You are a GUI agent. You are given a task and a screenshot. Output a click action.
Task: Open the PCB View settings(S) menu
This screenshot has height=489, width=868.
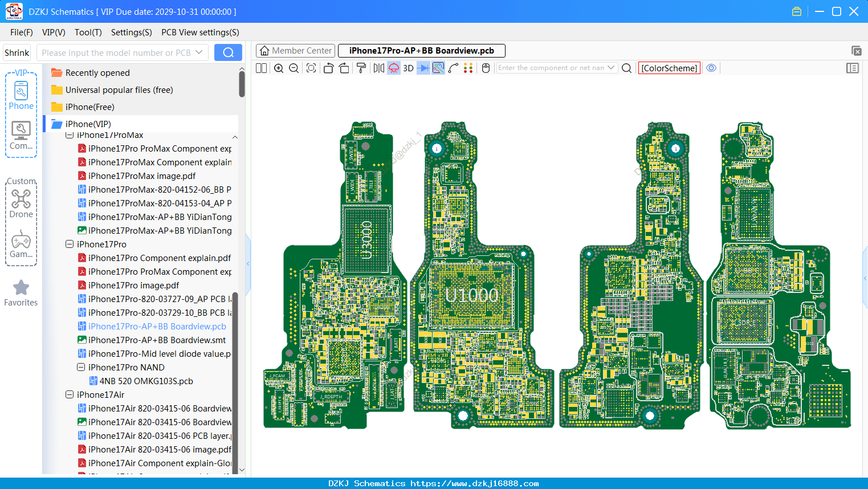point(200,32)
